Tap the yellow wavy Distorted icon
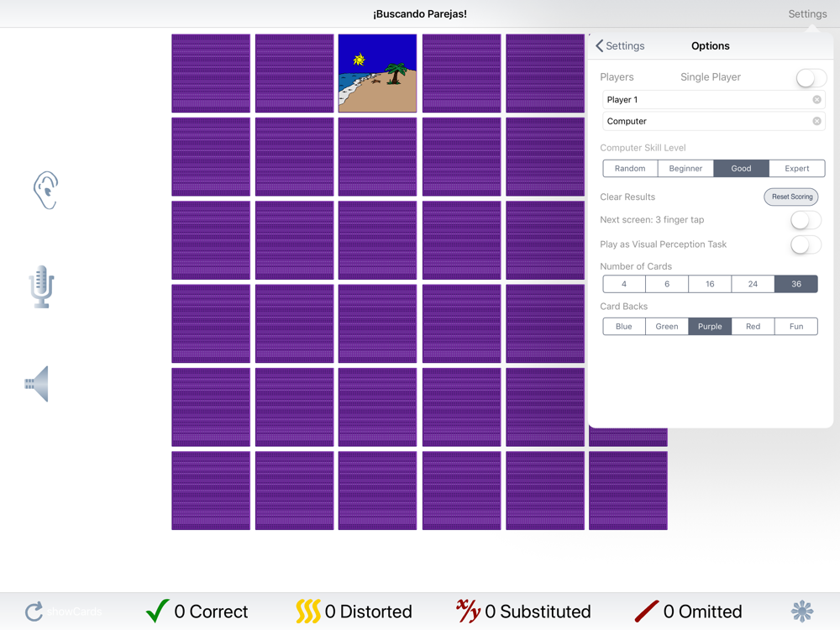Screen dimensions: 840x630 point(308,611)
